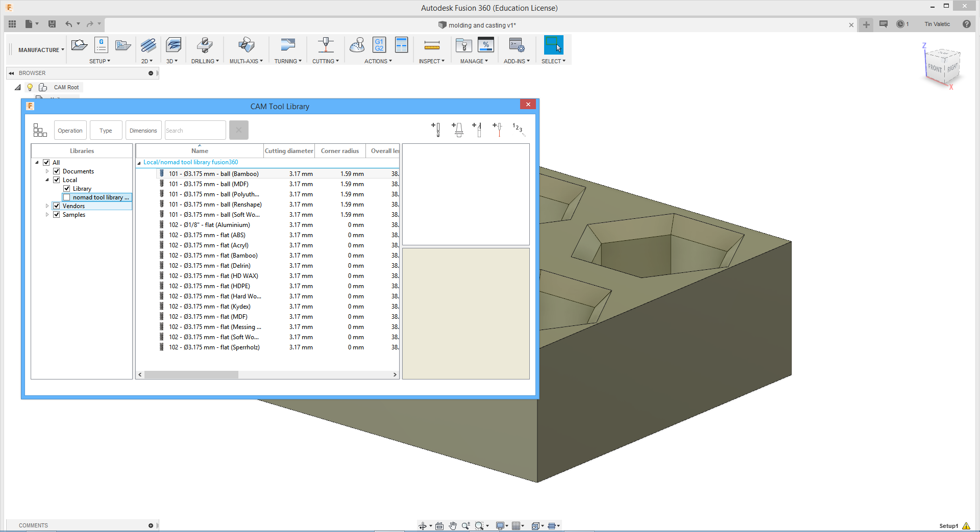Click the Turning tool icon

[288, 45]
